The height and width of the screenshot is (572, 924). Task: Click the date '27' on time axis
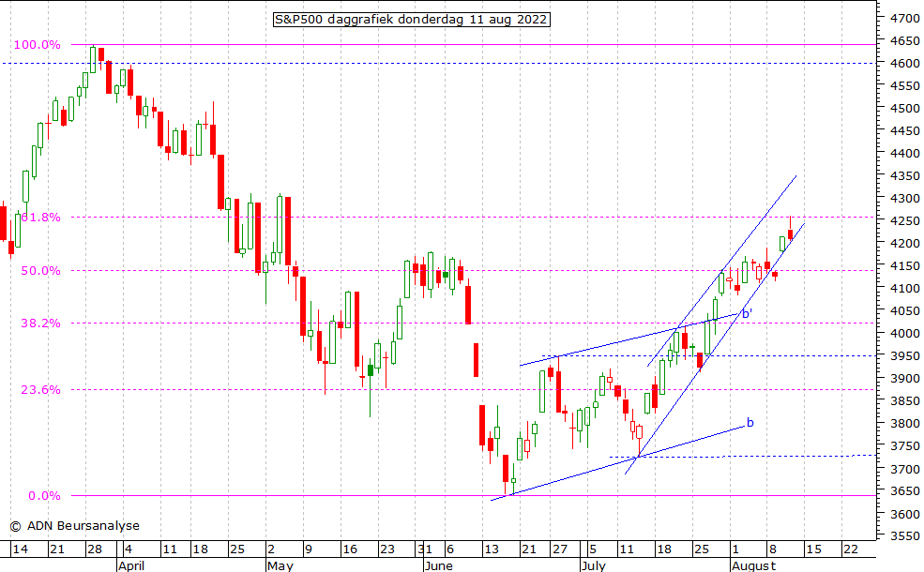[x=560, y=549]
